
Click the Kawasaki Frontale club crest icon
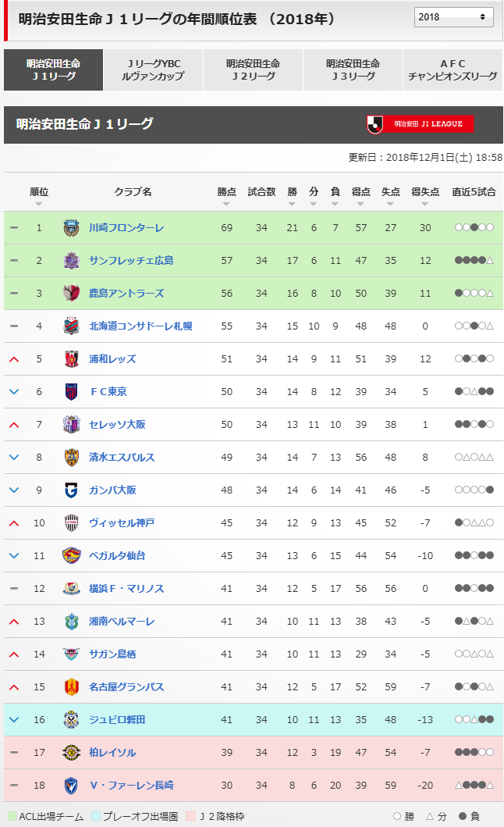(x=72, y=228)
